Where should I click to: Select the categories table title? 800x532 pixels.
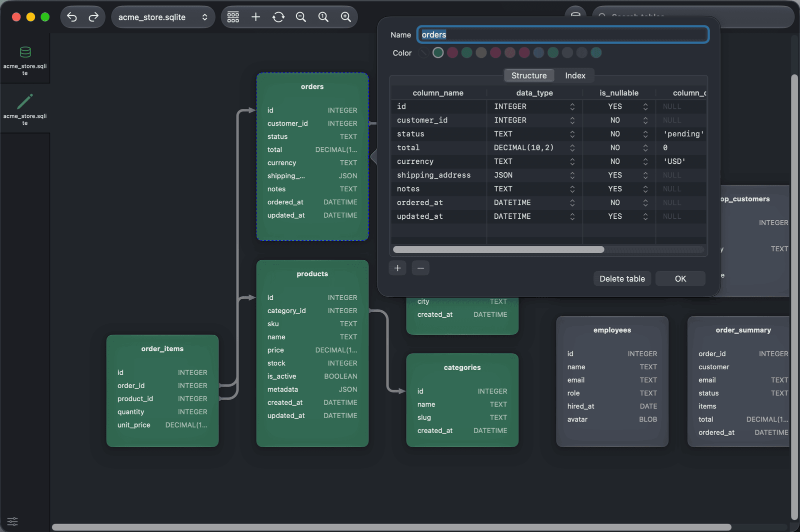(x=462, y=368)
